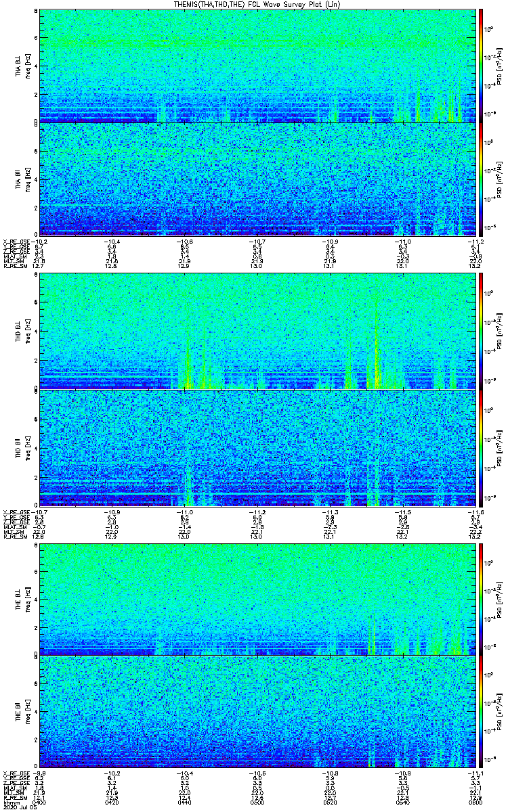The image size is (508, 812).
Task: Click the -9.9 X_RE_GSE value under THE
Action: pos(40,773)
